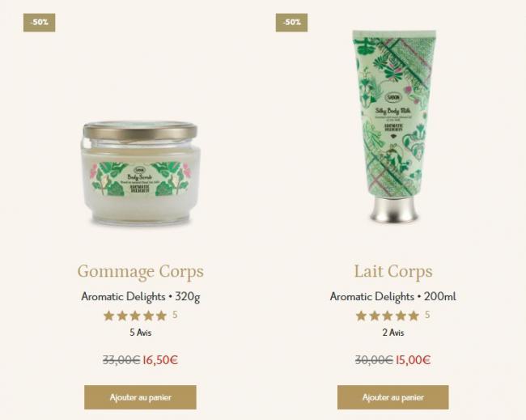This screenshot has height=420, width=526.
Task: Add Gommage Corps to the cart
Action: (x=140, y=397)
